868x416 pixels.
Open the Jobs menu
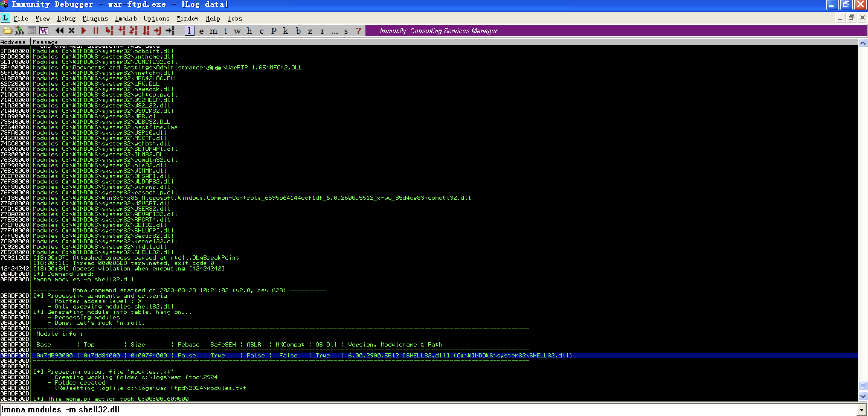coord(235,18)
